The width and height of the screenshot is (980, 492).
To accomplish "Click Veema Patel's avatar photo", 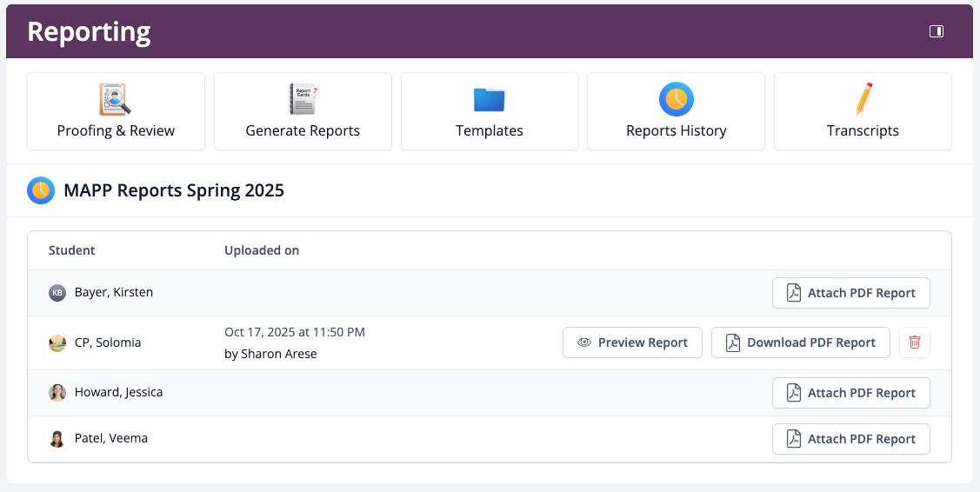I will coord(57,439).
